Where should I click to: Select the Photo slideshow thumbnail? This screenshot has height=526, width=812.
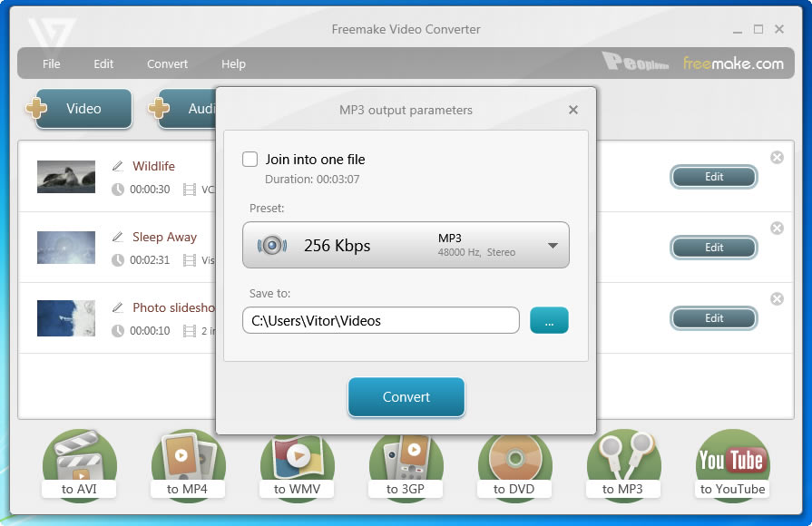[66, 318]
